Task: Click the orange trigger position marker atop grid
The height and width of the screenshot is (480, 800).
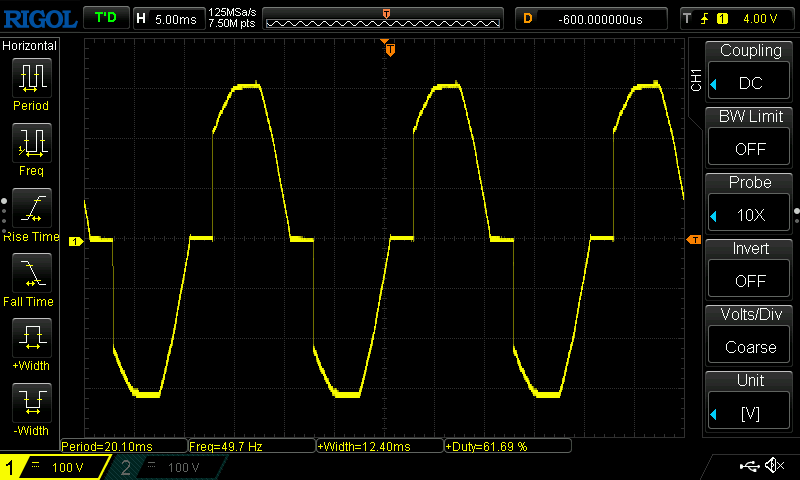Action: [390, 49]
